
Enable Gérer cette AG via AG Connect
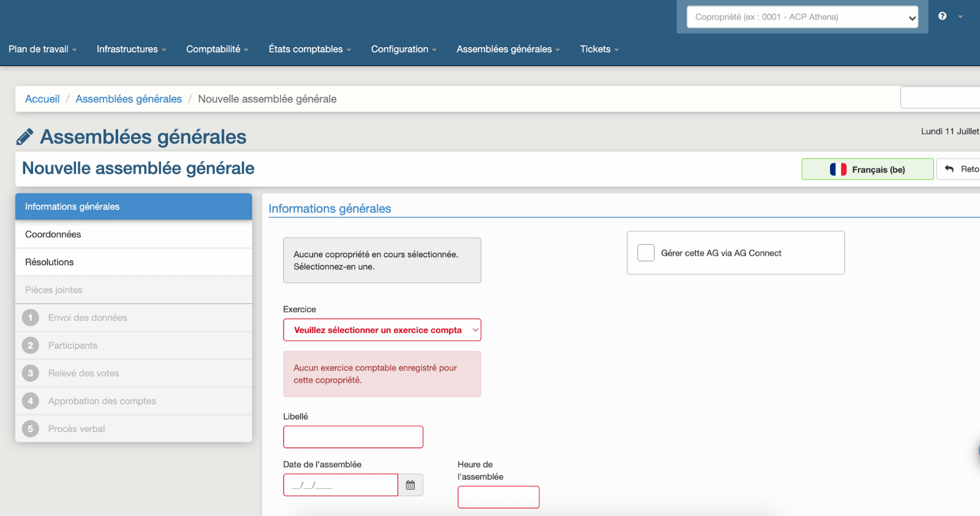pos(646,253)
